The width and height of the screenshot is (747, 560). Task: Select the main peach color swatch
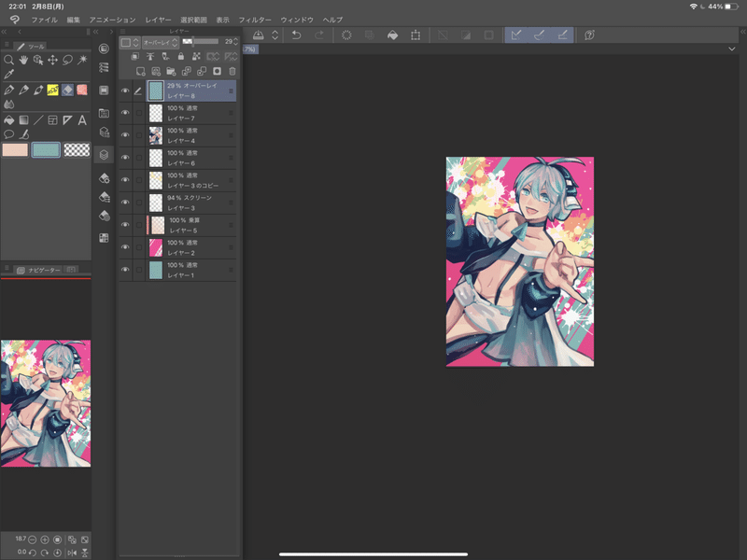click(15, 150)
